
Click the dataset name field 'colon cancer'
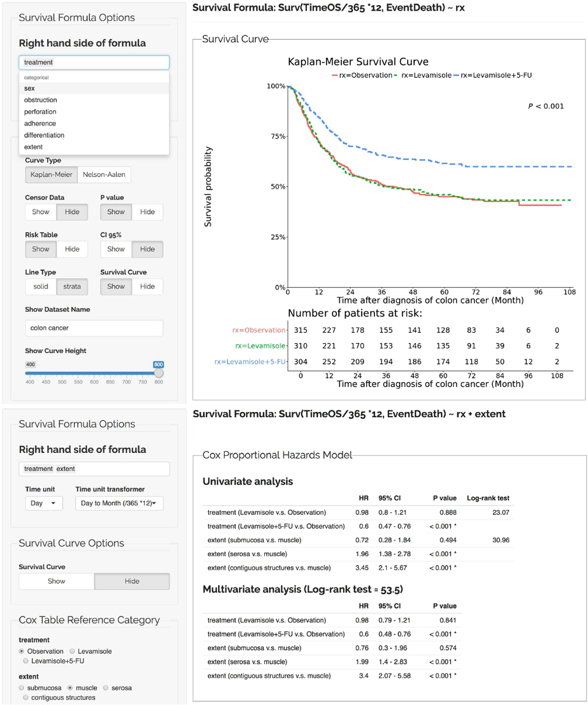point(94,328)
